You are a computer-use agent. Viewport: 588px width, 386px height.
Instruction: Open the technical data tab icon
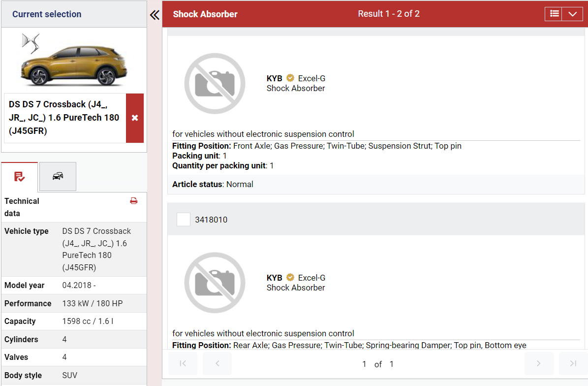click(x=20, y=177)
